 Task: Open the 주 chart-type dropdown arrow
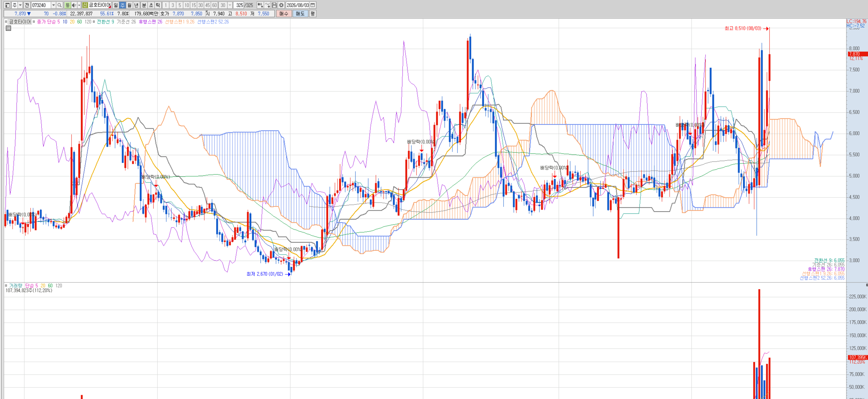point(20,5)
